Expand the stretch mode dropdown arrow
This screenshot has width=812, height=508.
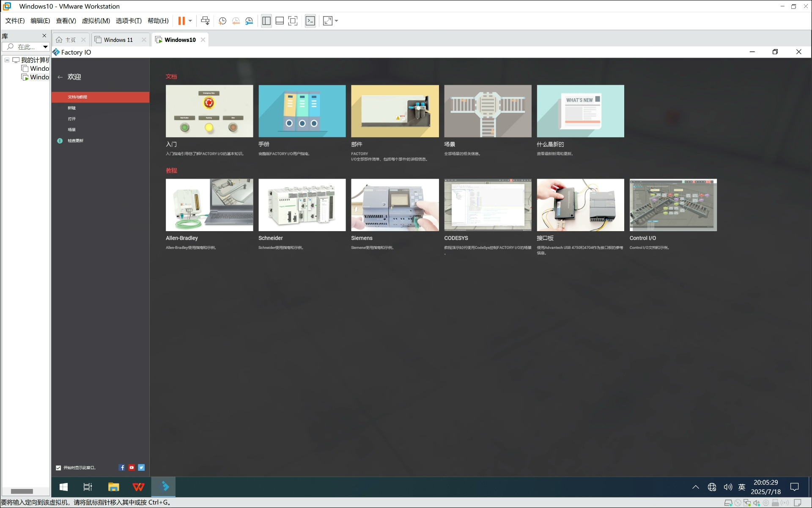[337, 21]
